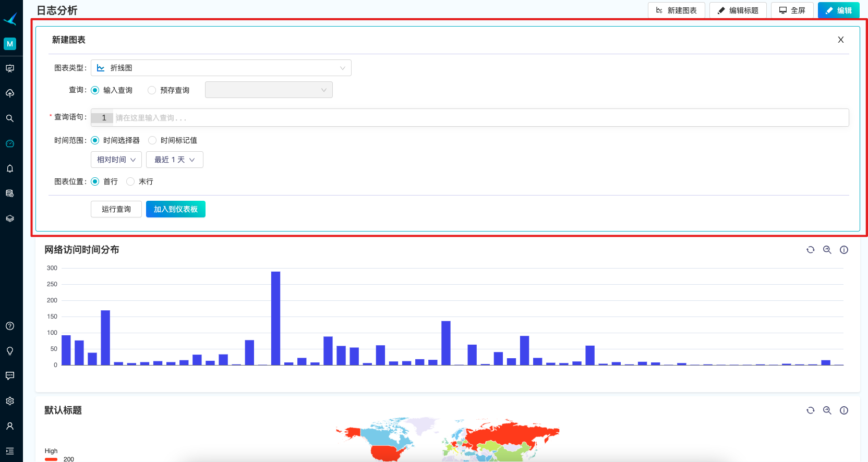The width and height of the screenshot is (868, 462).
Task: Show info for 网络访问时间分布 chart
Action: point(844,250)
